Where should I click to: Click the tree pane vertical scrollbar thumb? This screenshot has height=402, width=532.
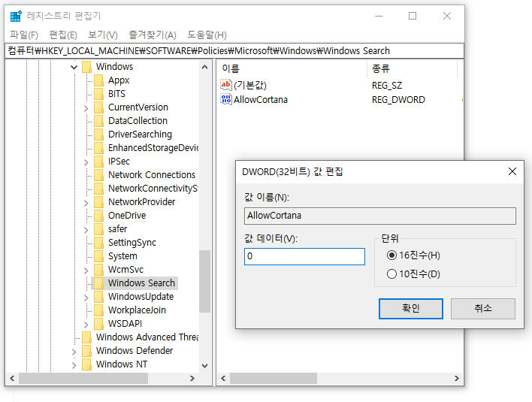204,281
